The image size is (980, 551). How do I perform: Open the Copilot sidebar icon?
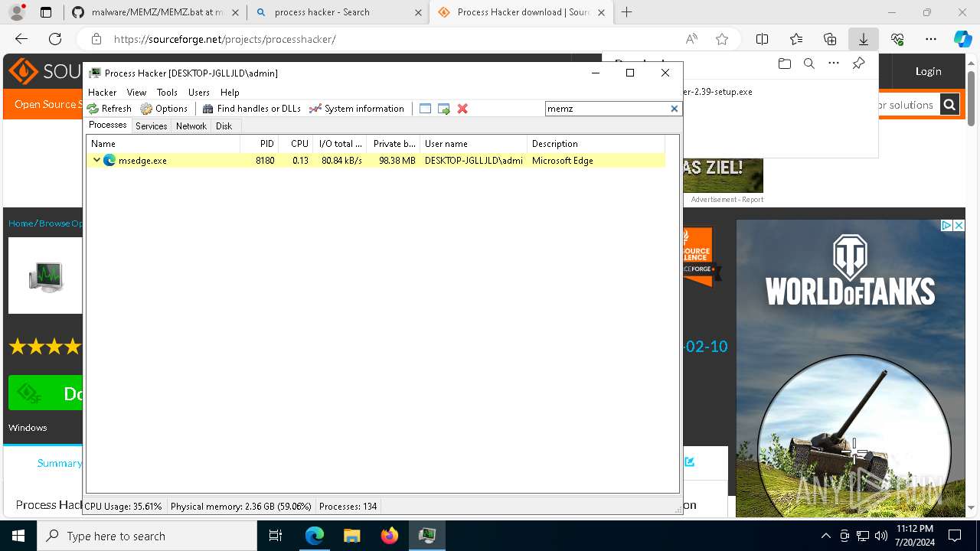tap(962, 39)
